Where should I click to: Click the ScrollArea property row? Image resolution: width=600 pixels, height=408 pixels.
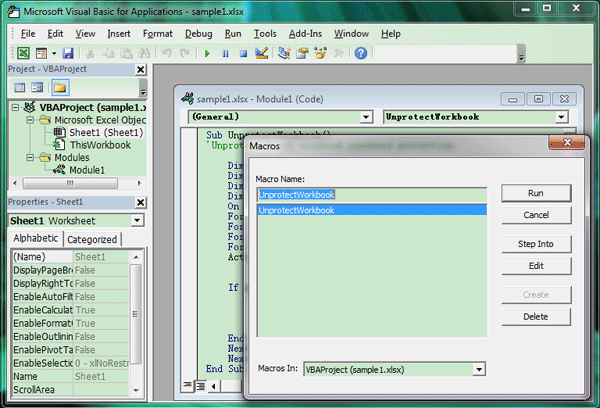71,390
